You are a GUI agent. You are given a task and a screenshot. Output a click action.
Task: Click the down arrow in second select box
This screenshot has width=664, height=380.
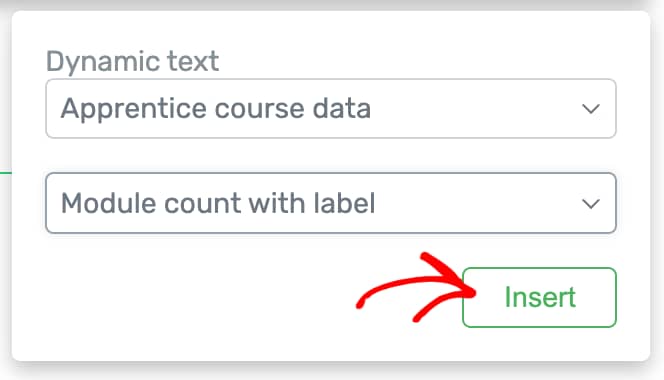[590, 204]
